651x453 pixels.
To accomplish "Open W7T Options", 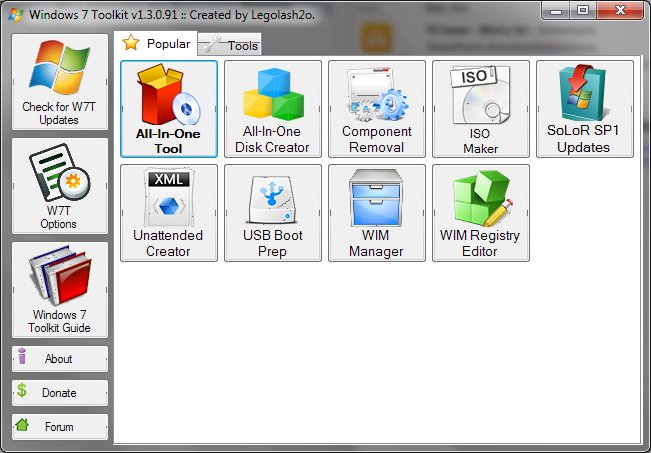I will pos(60,186).
